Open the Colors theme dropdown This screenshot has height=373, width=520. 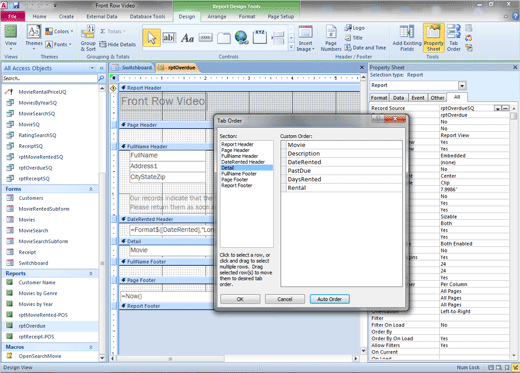pyautogui.click(x=59, y=31)
